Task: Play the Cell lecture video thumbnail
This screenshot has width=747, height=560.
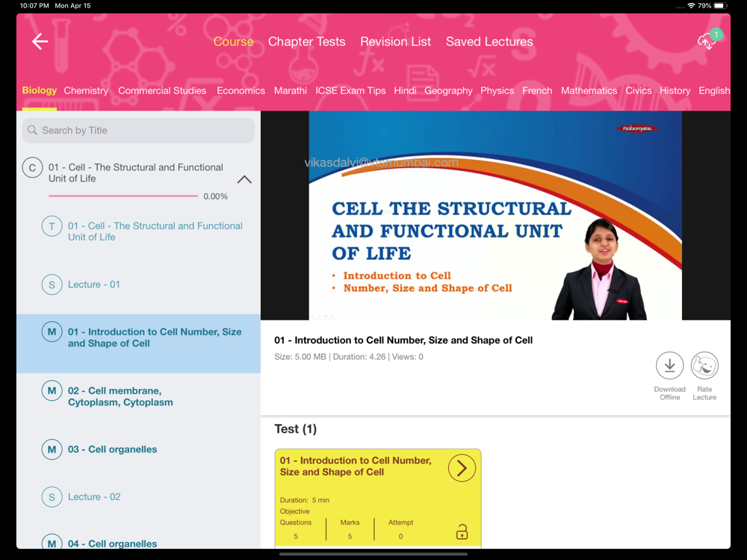Action: 495,216
